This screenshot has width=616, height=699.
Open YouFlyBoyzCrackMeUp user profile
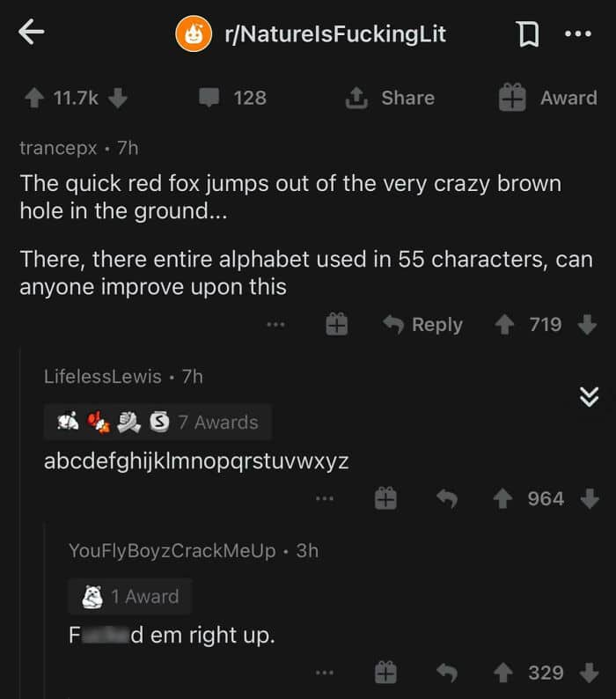pos(172,551)
